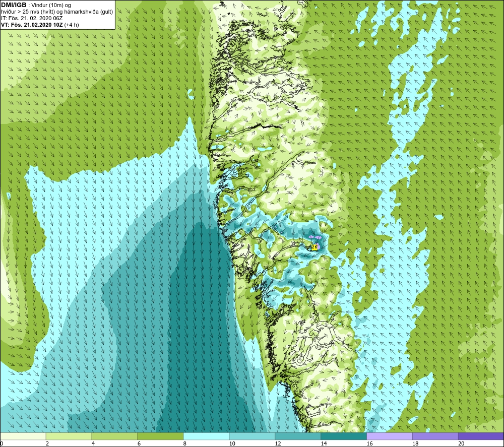The image size is (504, 447).
Task: Click the yellow 26 gust marker on map
Action: click(x=314, y=247)
